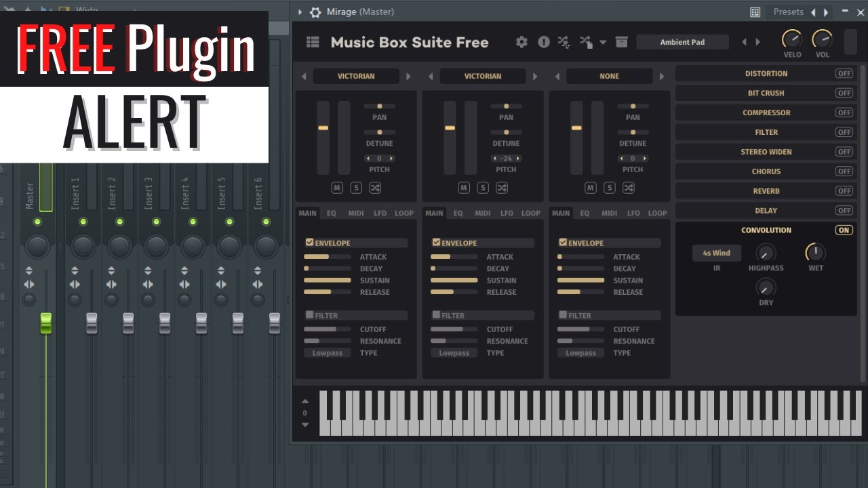Open the NONE instrument selector

point(609,77)
